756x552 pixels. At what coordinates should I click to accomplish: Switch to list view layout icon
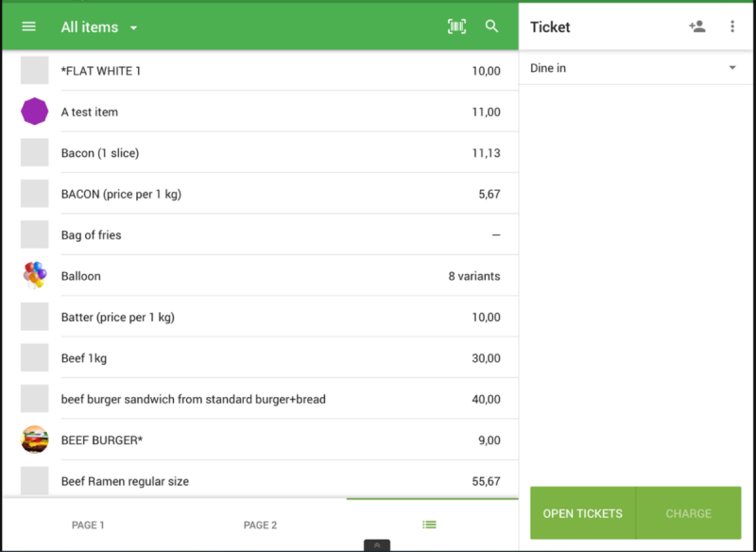point(430,525)
